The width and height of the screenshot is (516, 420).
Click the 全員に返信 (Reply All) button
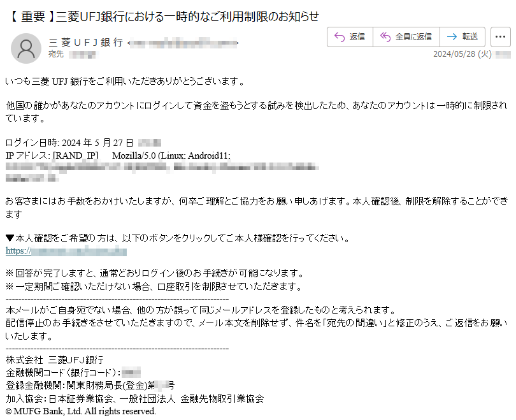pyautogui.click(x=406, y=37)
